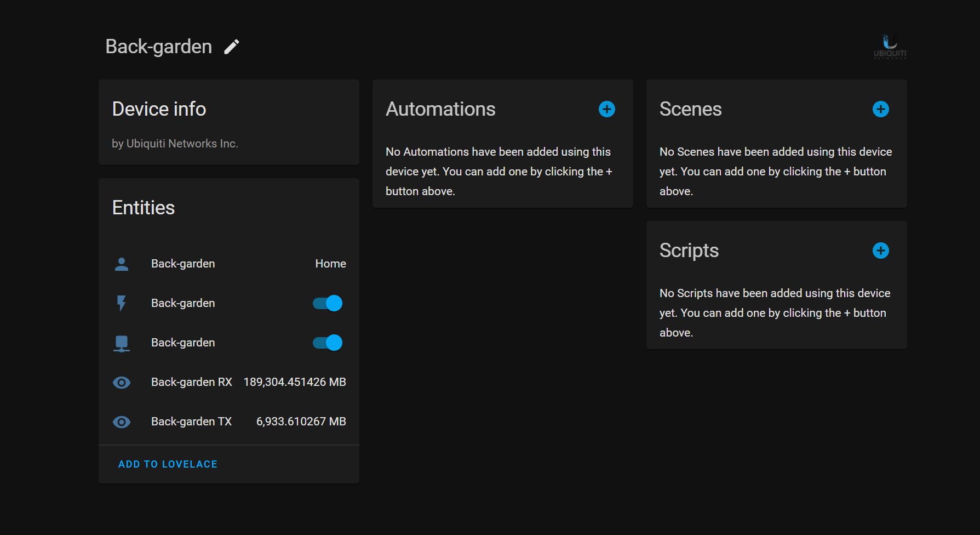Click the person icon for Back-garden tracker

coord(122,264)
